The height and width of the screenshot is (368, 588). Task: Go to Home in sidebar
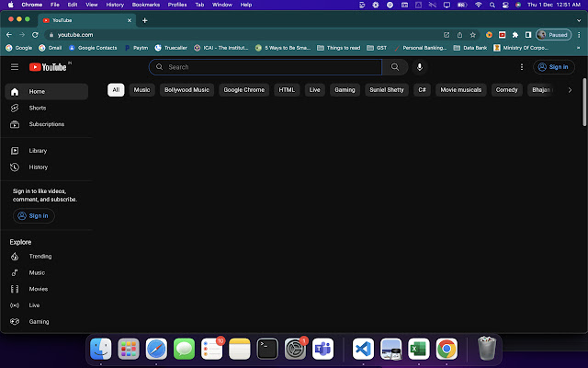(47, 92)
